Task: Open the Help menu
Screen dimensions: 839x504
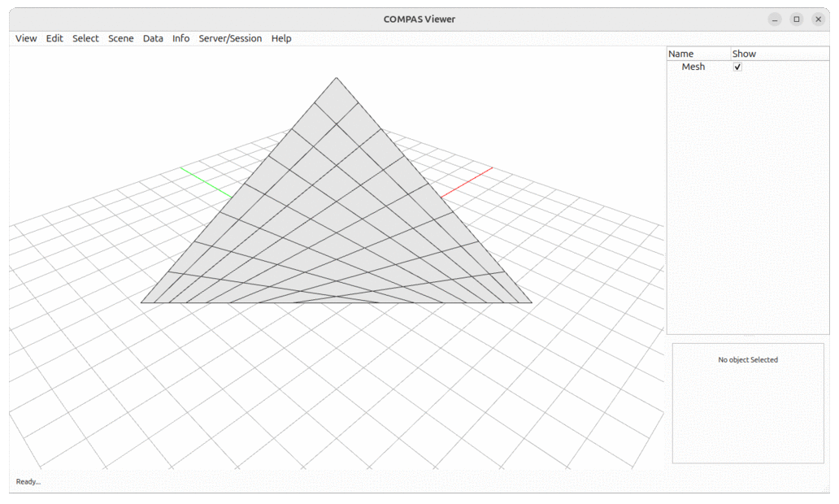Action: point(280,38)
